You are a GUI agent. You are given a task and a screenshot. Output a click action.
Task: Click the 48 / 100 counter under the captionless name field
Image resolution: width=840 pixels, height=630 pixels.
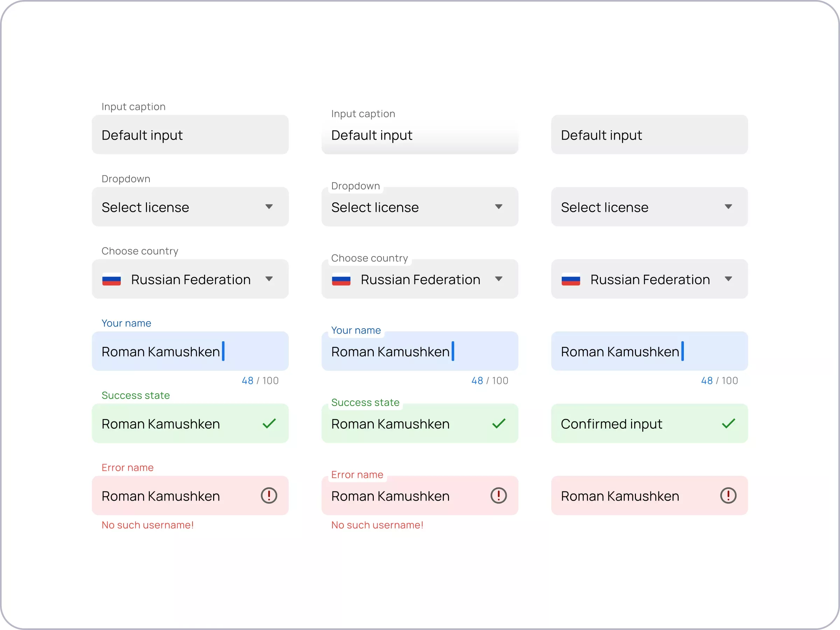click(x=719, y=381)
